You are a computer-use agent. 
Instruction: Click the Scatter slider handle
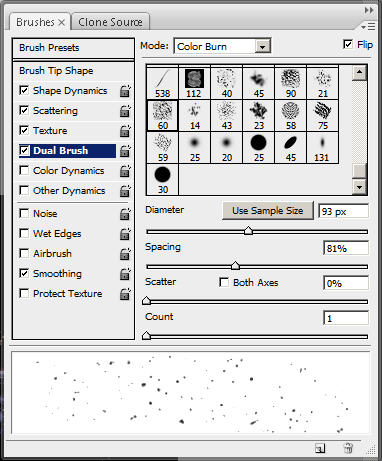coord(146,301)
